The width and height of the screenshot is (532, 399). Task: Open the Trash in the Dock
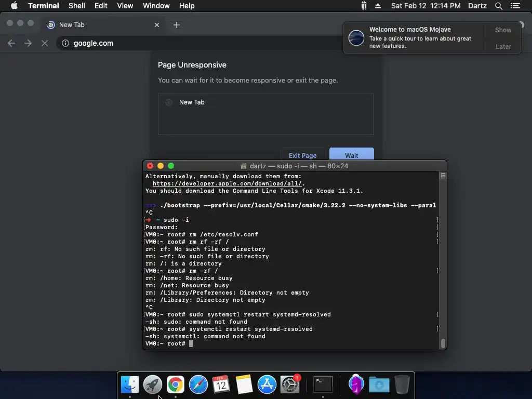pos(402,384)
